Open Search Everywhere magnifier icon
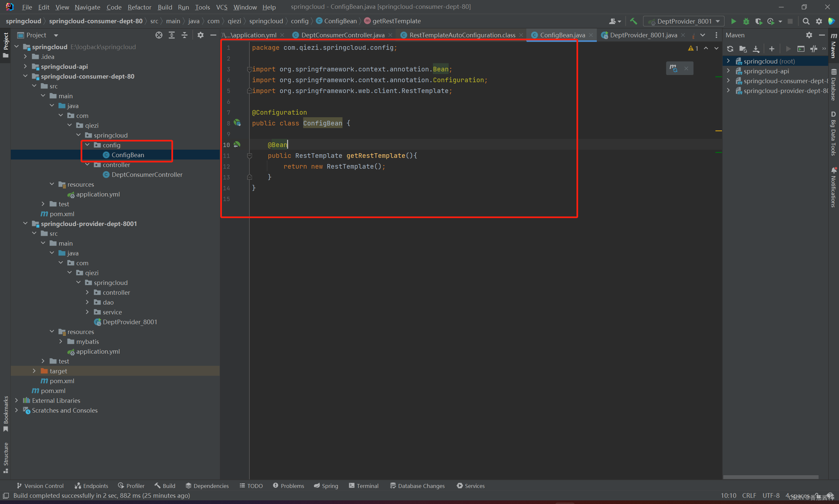This screenshot has height=504, width=839. pos(806,21)
